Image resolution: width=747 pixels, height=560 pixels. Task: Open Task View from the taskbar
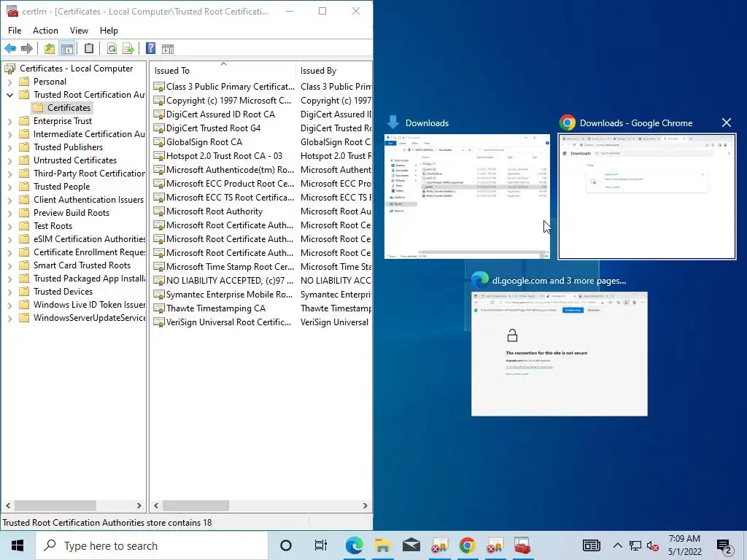pyautogui.click(x=321, y=545)
